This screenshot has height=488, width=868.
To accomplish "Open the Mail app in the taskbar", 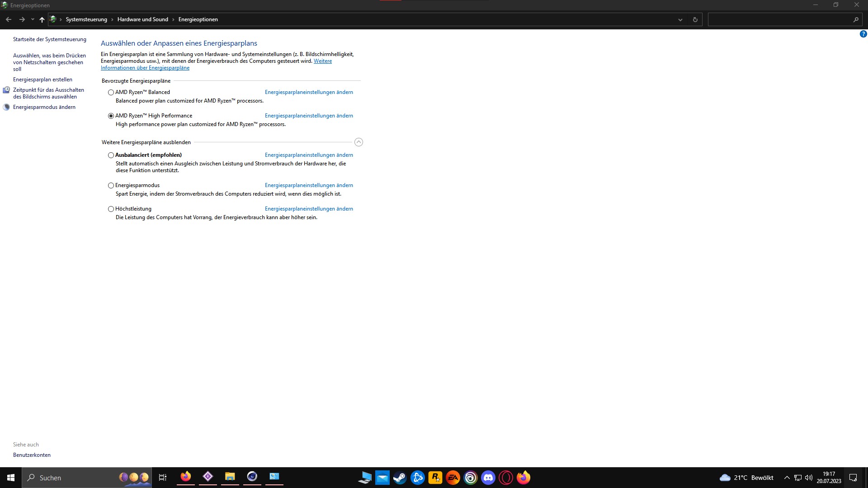I will tap(382, 478).
